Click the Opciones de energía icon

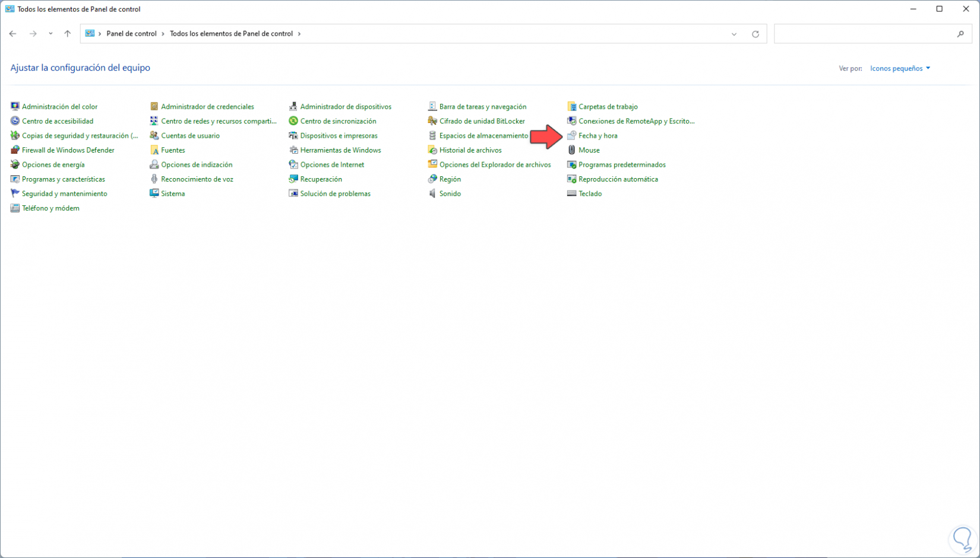[15, 164]
